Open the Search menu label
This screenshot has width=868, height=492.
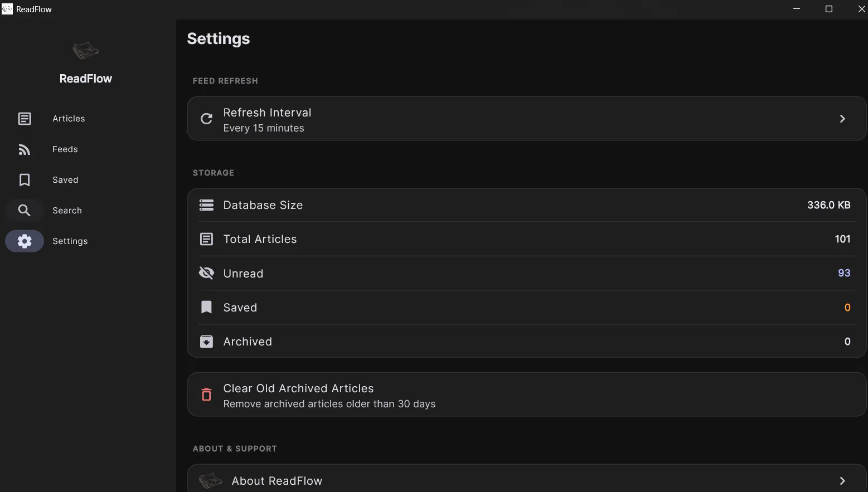[67, 211]
